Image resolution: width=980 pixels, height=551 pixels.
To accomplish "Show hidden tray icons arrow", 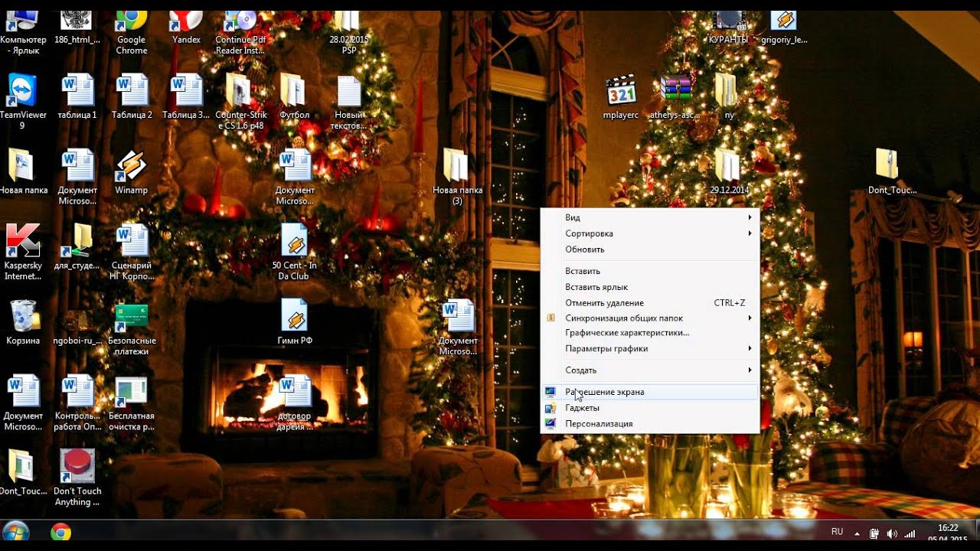I will (856, 533).
